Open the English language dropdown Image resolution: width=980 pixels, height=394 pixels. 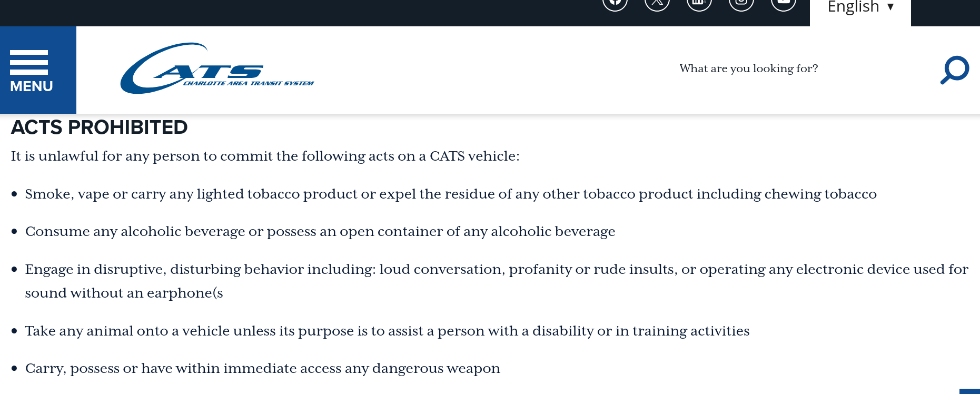[x=854, y=7]
